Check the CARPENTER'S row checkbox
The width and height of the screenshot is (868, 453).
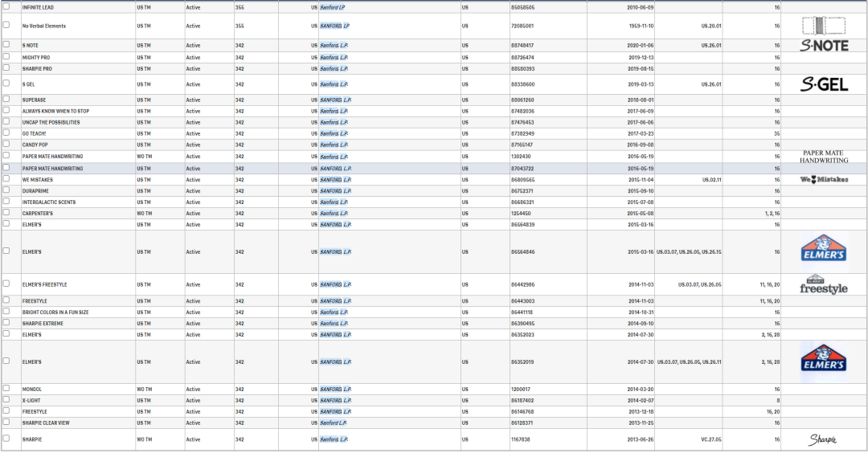click(6, 212)
